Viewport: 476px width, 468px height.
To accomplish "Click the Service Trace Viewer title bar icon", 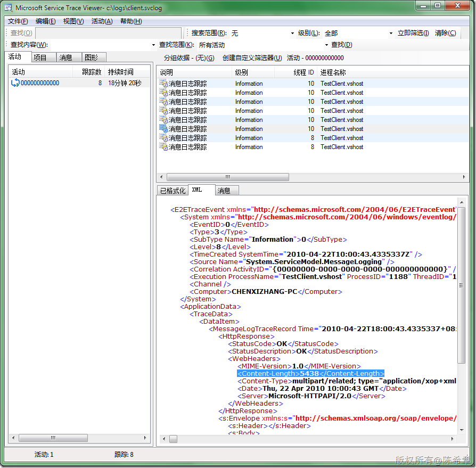I will click(x=8, y=7).
